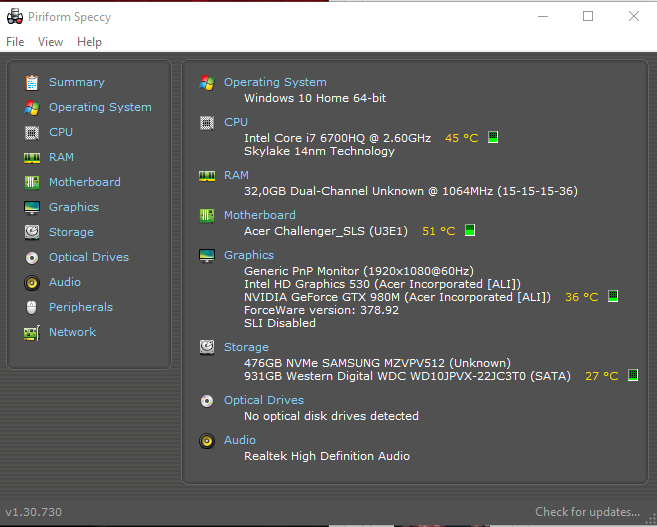
Task: Click the Motherboard icon in sidebar
Action: 32,182
